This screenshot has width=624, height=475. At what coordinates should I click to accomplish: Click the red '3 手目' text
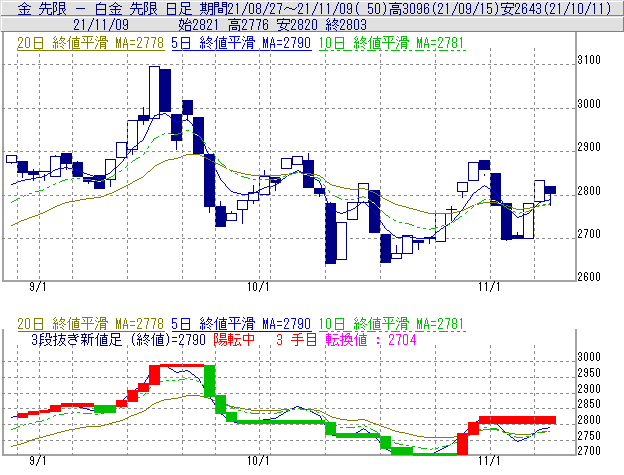pyautogui.click(x=296, y=340)
